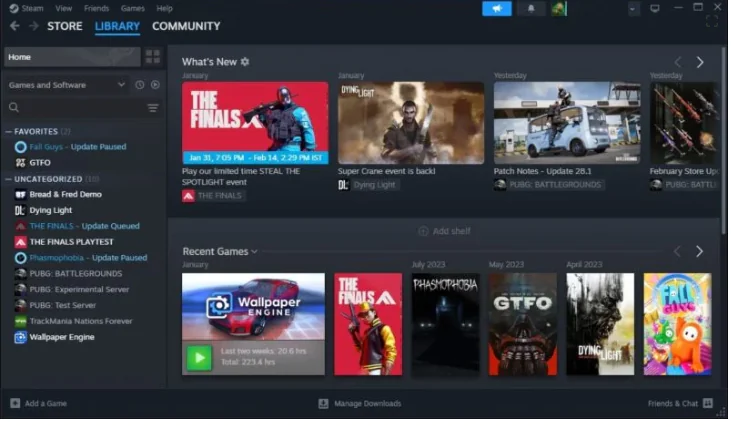Open Fall Guys cover in Recent Games
Screen dimensions: 731x427
[x=677, y=324]
